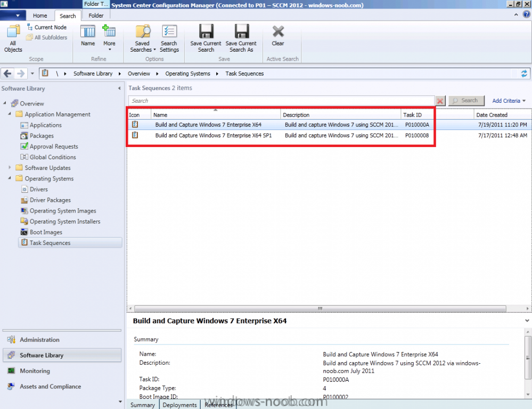Click the Save Current Search As icon
The height and width of the screenshot is (409, 532).
click(242, 31)
